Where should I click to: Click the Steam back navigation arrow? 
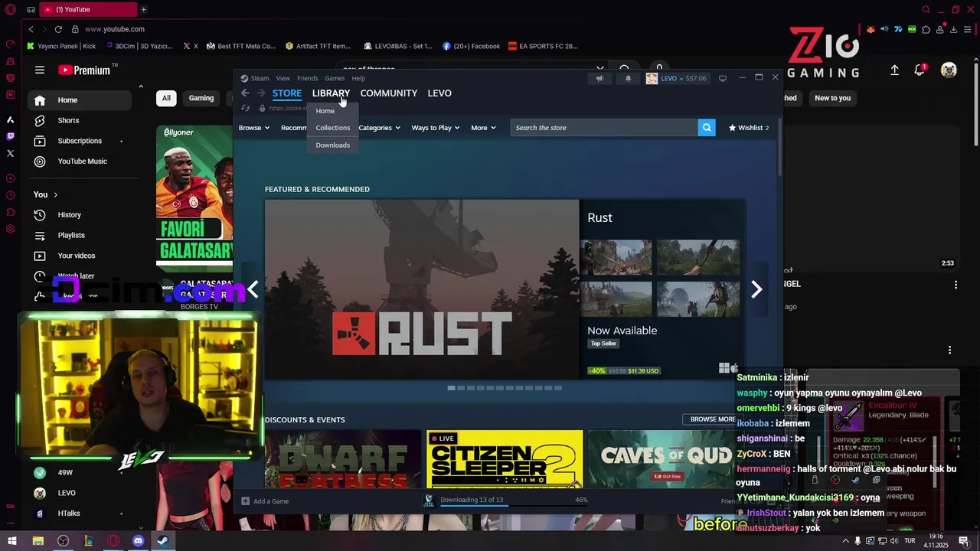[245, 93]
